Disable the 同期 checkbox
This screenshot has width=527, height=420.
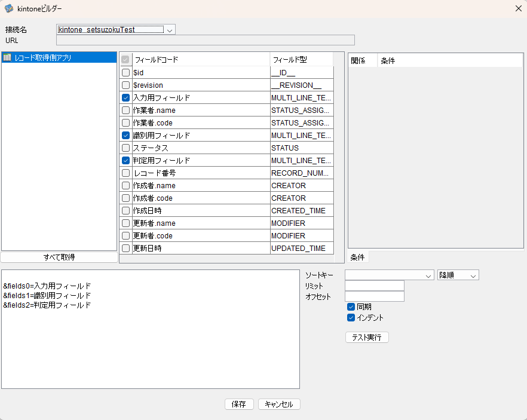(351, 306)
